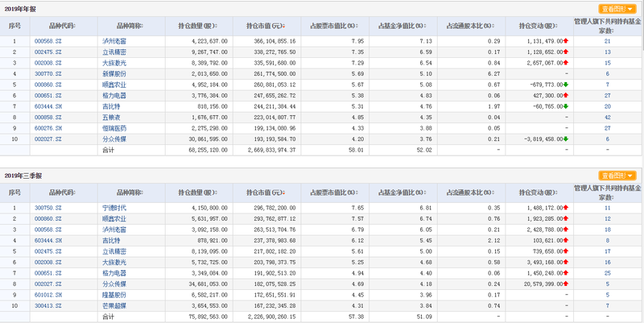
Task: Click red up arrow beside 2,657,067.00
Action: (x=566, y=63)
